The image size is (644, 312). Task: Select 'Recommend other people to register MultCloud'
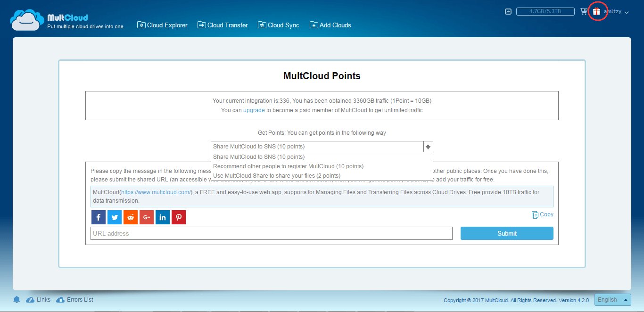tap(289, 166)
